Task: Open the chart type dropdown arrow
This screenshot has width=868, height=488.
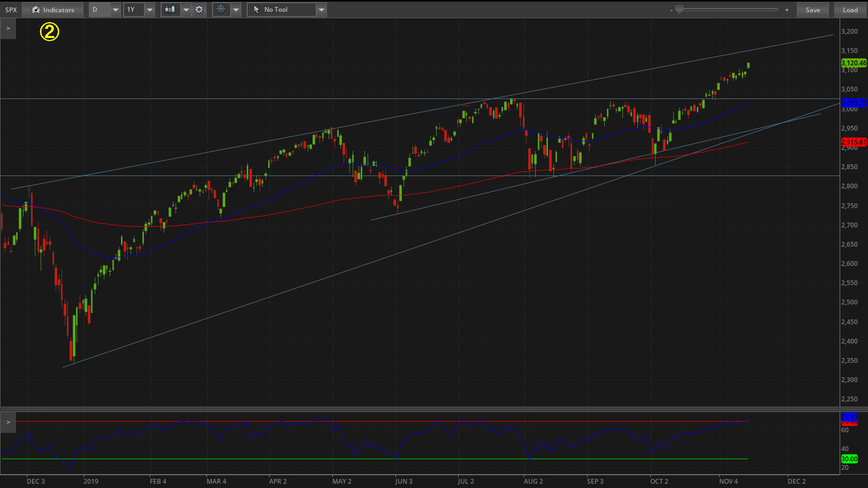Action: 186,9
